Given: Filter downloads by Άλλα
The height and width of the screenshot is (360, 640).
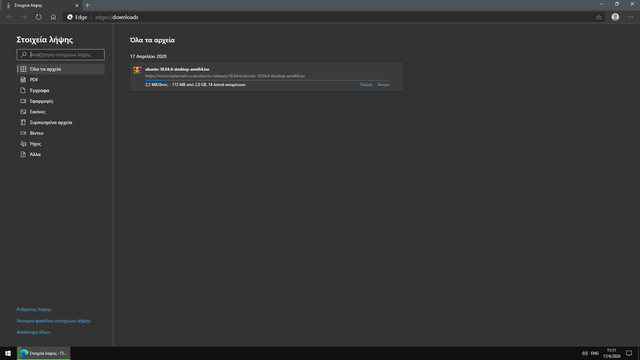Looking at the screenshot, I should [60, 154].
